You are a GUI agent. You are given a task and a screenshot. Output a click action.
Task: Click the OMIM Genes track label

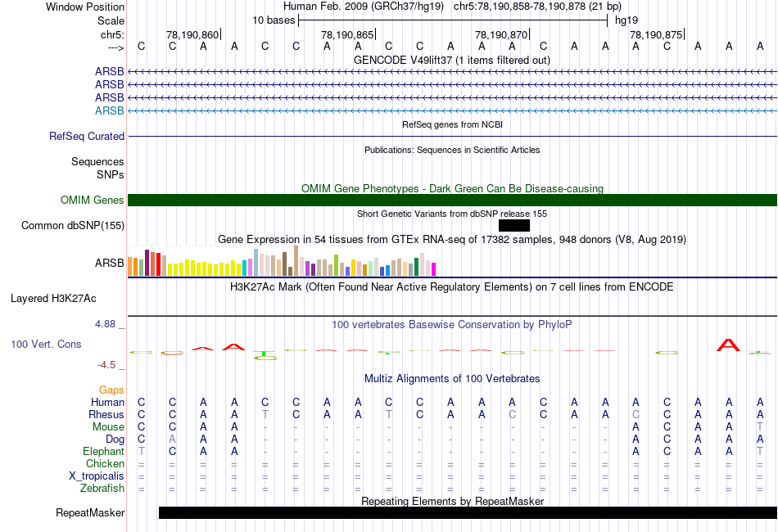92,201
